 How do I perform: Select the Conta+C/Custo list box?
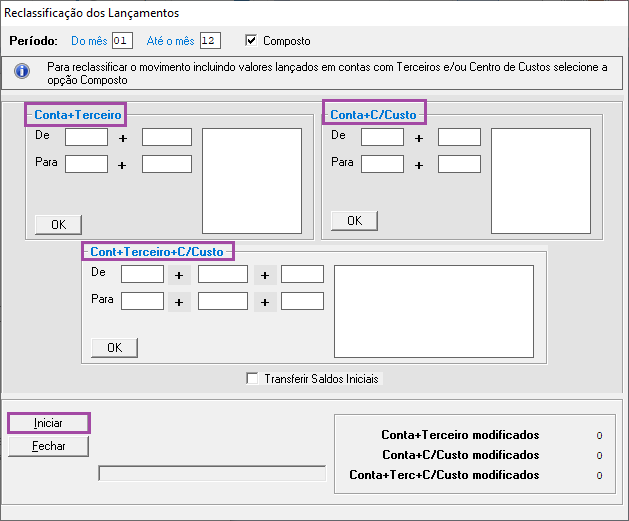click(541, 181)
